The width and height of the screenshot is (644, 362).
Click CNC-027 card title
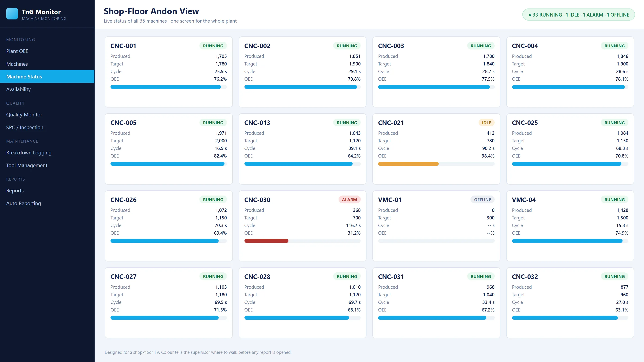point(123,277)
